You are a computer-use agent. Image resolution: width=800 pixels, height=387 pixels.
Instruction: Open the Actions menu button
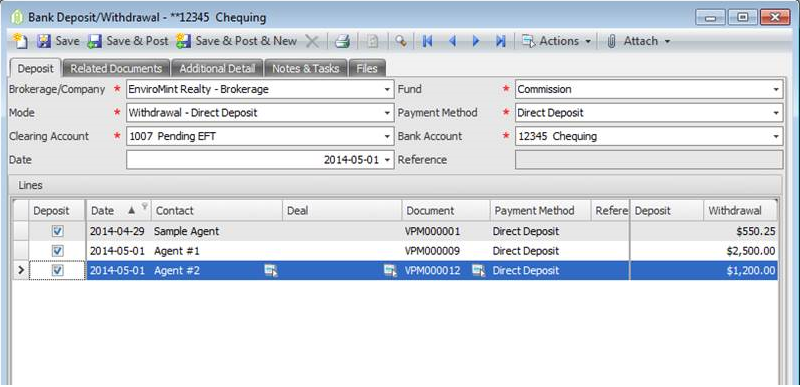556,41
